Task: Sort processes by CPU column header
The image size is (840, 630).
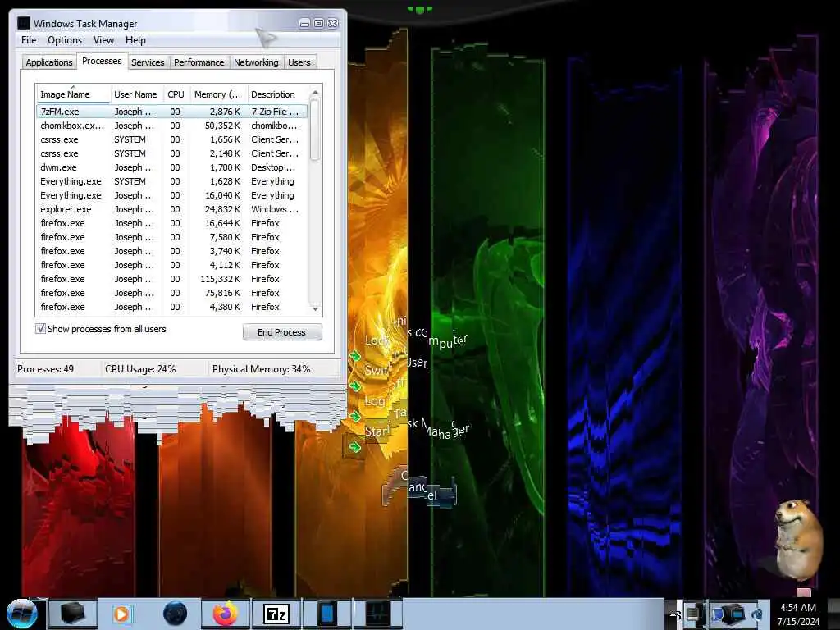Action: (x=176, y=94)
